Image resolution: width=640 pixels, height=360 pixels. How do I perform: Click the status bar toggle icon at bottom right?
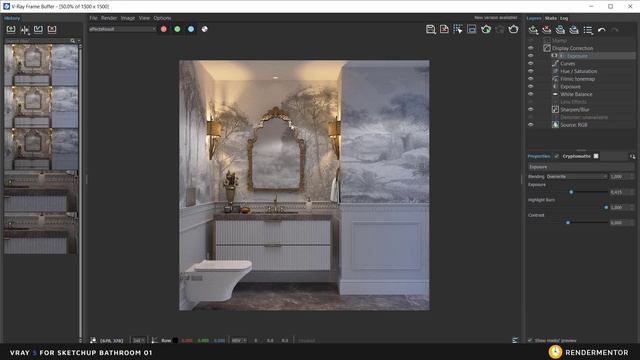[x=515, y=340]
